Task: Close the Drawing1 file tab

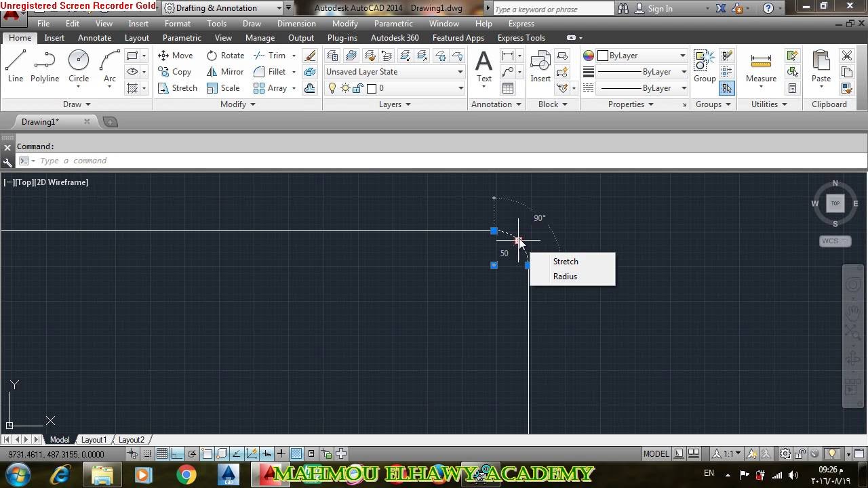Action: [x=87, y=122]
